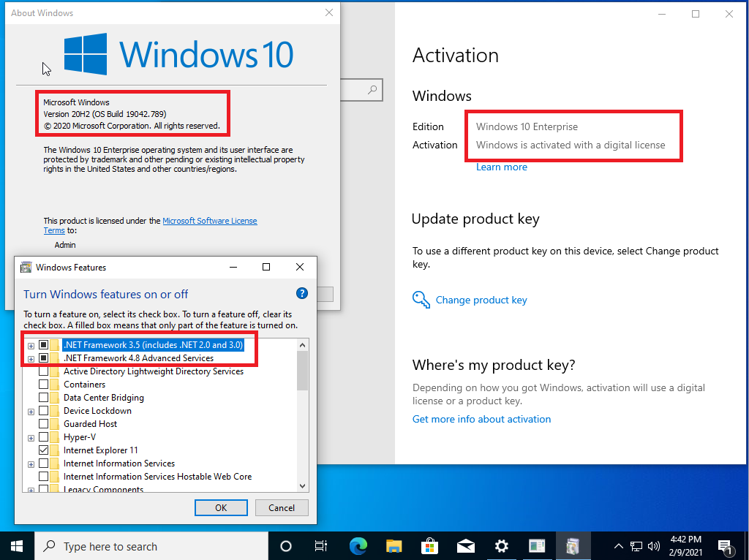Select Data Center Bridging feature label
Viewport: 749px width, 560px height.
tap(104, 397)
